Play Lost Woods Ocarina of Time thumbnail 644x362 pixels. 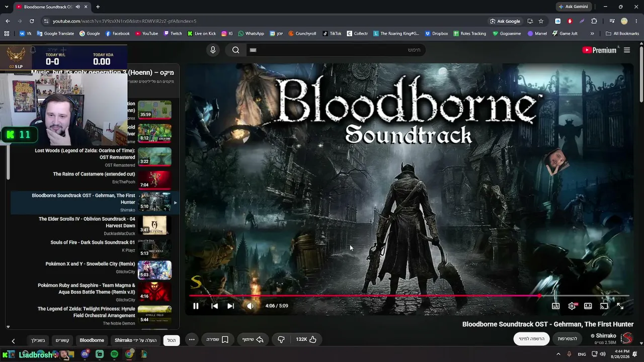click(x=154, y=156)
